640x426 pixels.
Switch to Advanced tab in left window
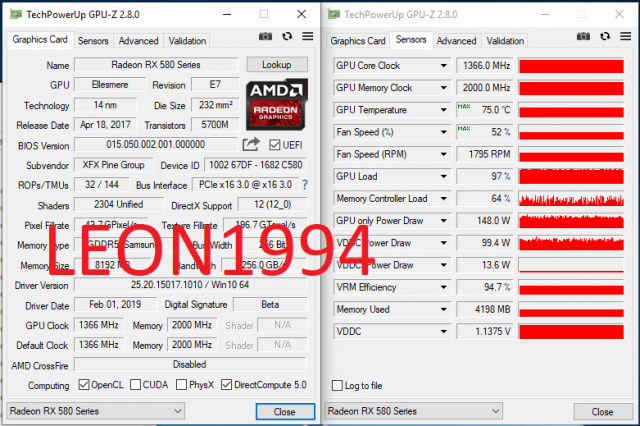tap(138, 41)
